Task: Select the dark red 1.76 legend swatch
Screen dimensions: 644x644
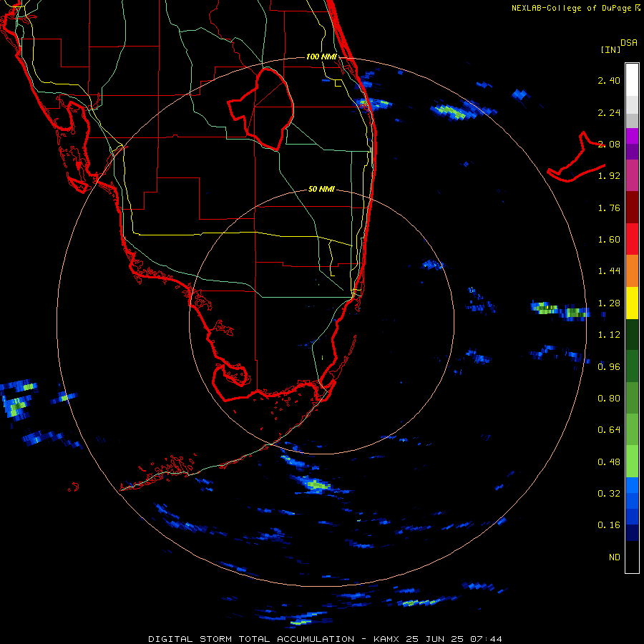Action: pos(632,208)
